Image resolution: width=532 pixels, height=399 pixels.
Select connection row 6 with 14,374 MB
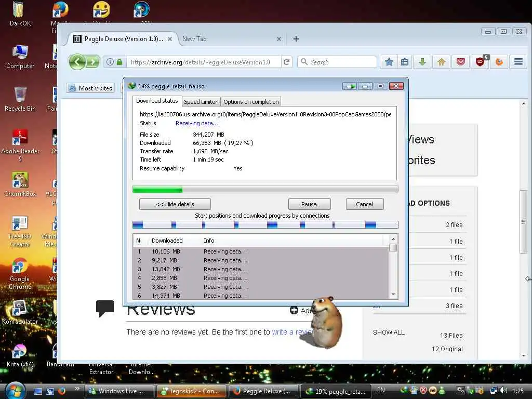pos(261,296)
